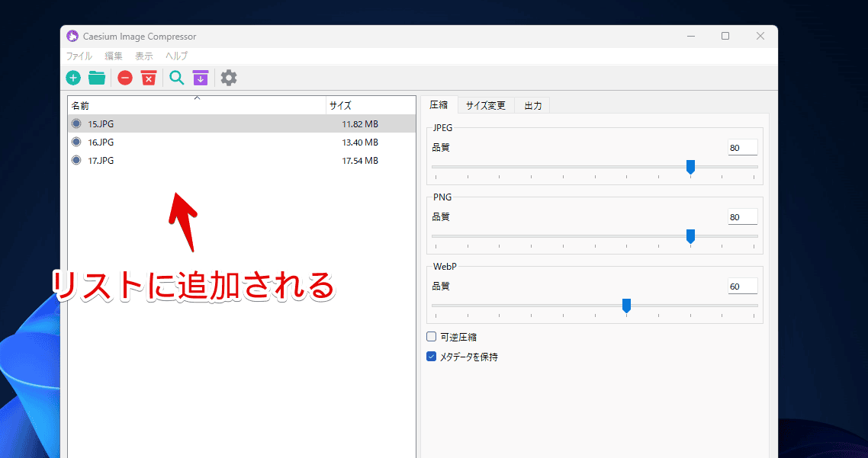This screenshot has width=868, height=458.
Task: Remove selected item with red minus icon
Action: coord(125,78)
